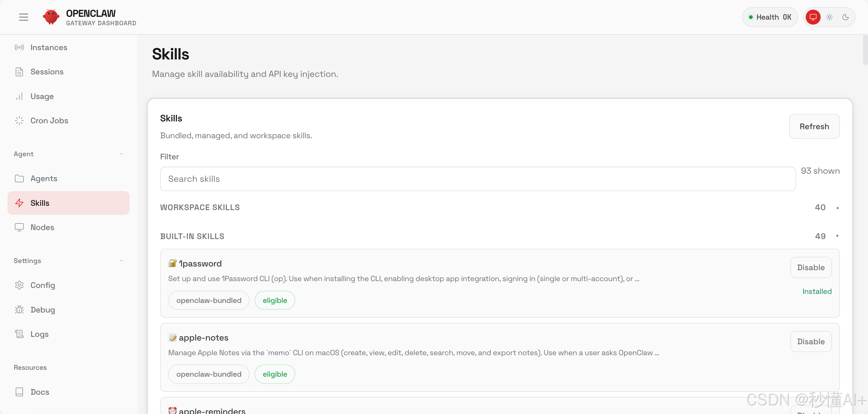Open Instances broadcast icon in sidebar
Image resolution: width=868 pixels, height=414 pixels.
pos(19,47)
